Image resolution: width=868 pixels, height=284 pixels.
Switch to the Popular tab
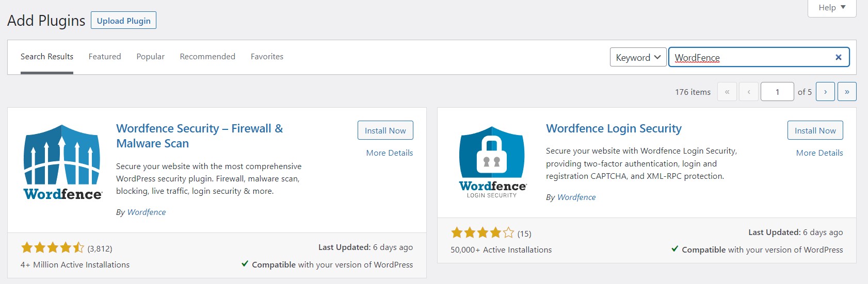click(x=150, y=57)
